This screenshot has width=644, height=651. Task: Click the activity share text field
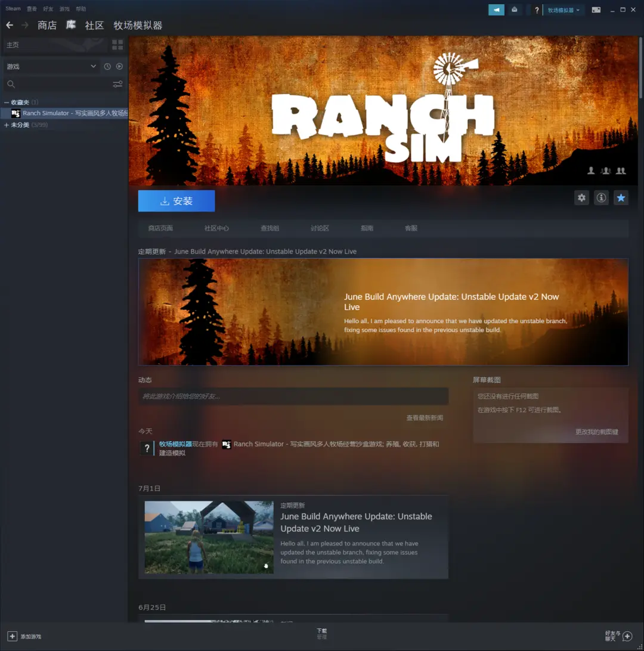(x=293, y=396)
